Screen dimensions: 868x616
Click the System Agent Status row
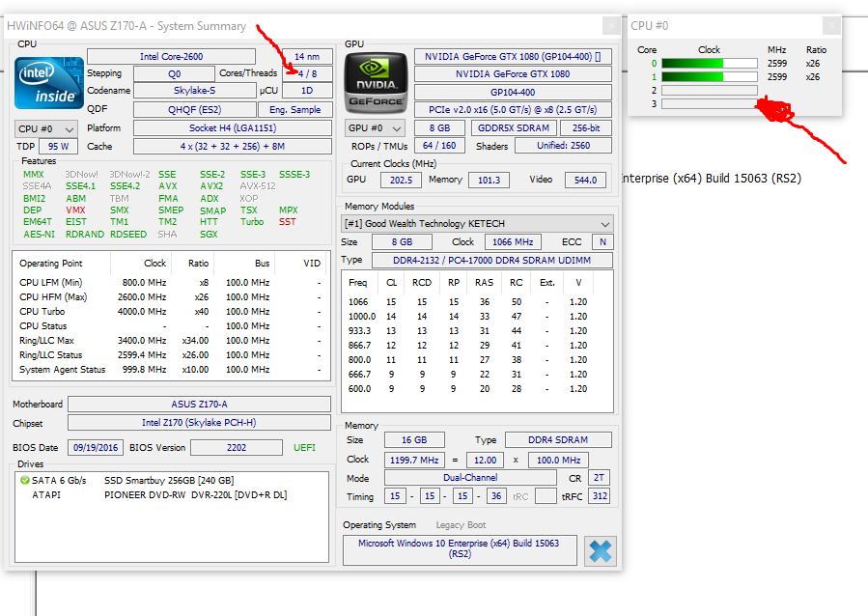[171, 369]
